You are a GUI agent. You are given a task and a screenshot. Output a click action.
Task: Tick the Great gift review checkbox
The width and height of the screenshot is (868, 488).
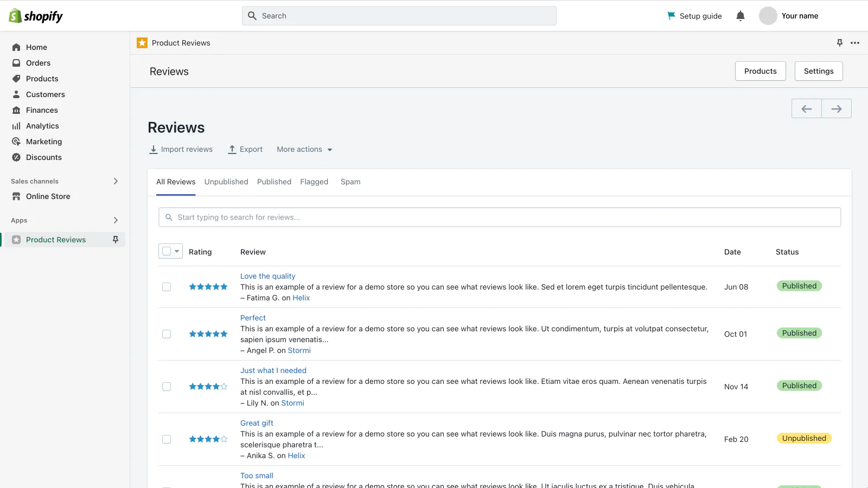(x=167, y=439)
